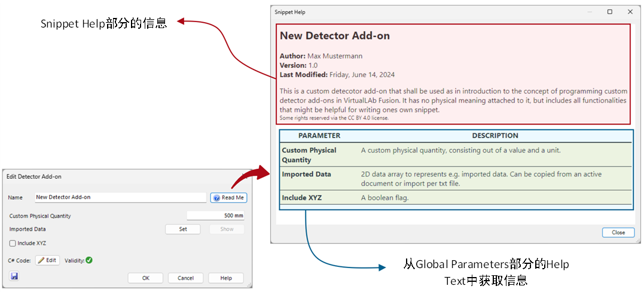
Task: Maximize the Snippet Help window
Action: pos(610,13)
